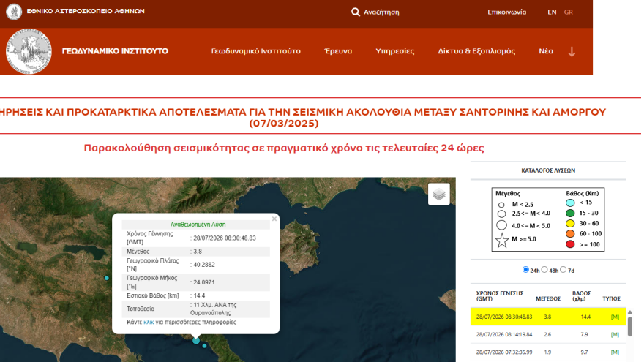Select the 48h radio button
The height and width of the screenshot is (362, 644).
[544, 270]
